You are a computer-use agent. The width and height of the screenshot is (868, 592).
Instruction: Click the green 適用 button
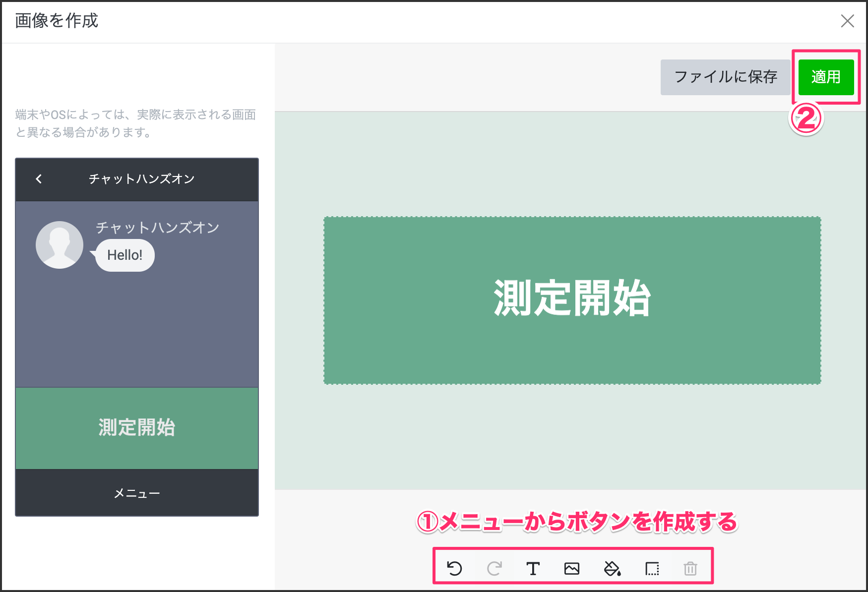[x=826, y=77]
